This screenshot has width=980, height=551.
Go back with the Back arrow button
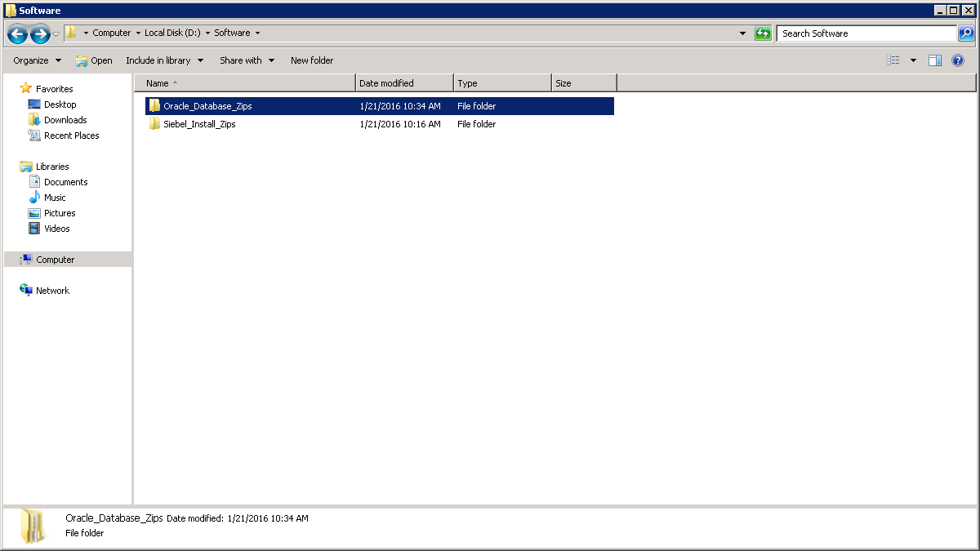(x=17, y=34)
